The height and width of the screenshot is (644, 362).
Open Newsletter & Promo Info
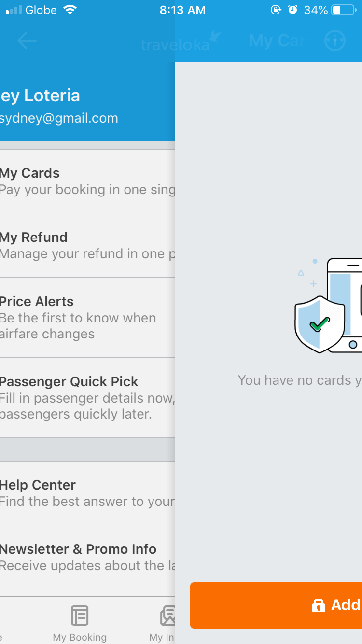[87, 557]
